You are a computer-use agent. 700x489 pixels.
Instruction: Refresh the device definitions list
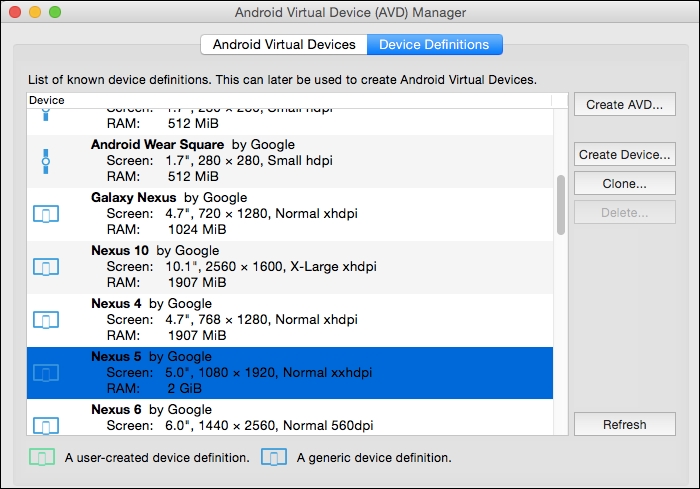coord(624,424)
